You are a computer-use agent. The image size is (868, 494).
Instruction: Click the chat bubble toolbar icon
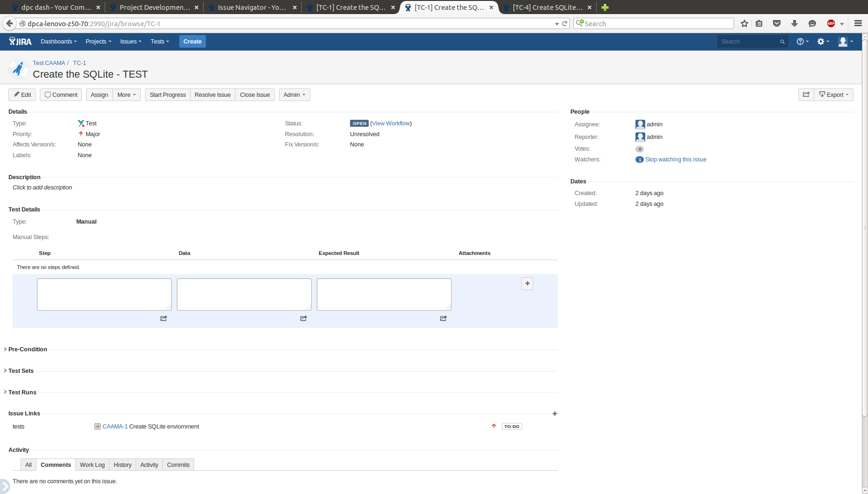pos(812,23)
